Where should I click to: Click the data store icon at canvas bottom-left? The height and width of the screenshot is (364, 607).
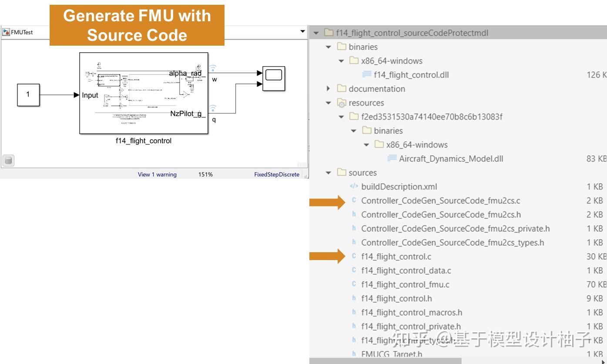(9, 160)
